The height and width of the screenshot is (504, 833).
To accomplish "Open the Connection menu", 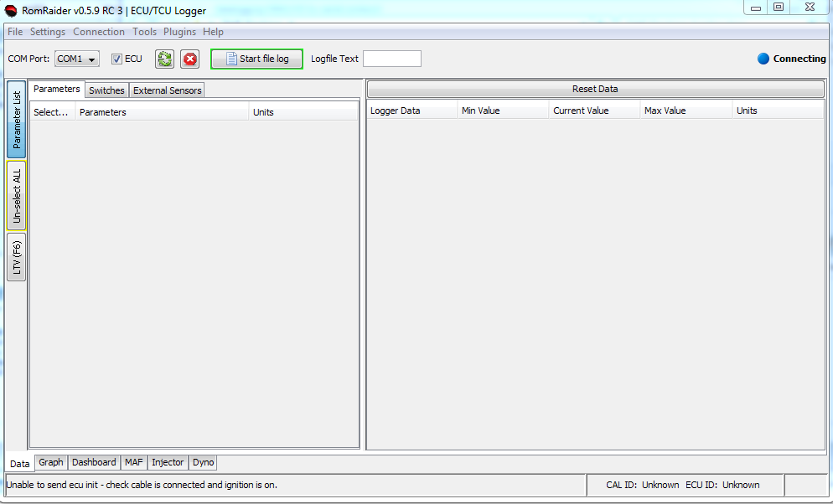I will [99, 32].
